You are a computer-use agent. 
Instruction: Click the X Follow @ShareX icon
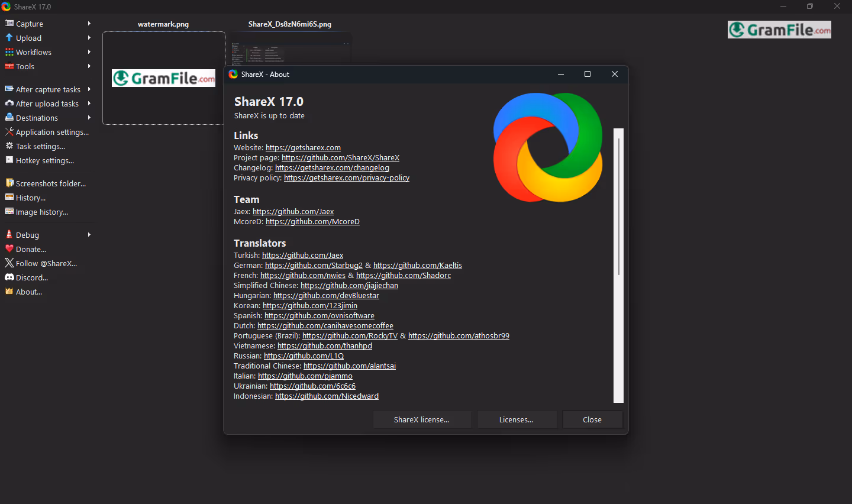coord(9,263)
